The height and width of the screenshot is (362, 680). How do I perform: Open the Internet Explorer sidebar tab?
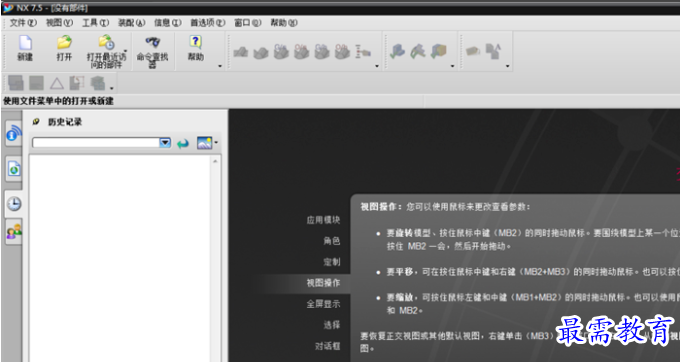coord(14,169)
